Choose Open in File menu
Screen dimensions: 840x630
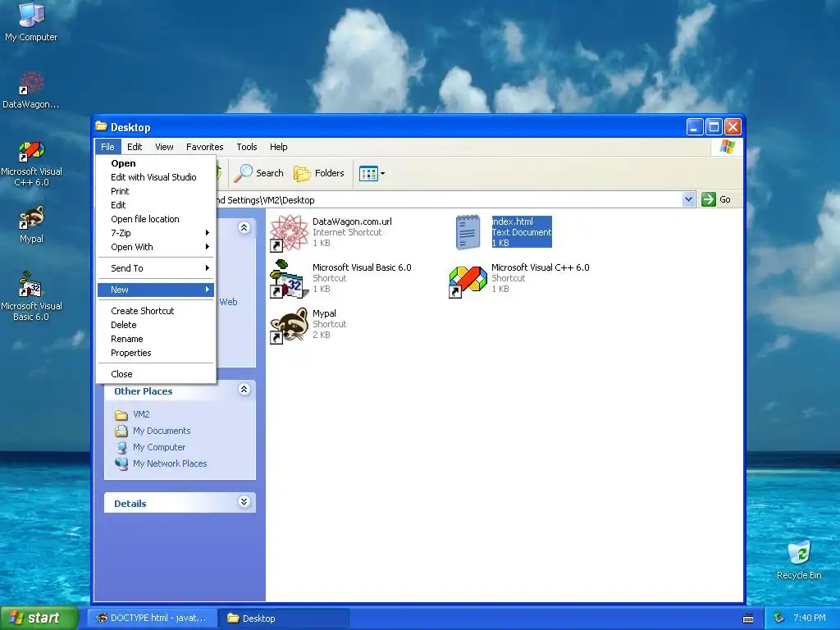pos(156,163)
